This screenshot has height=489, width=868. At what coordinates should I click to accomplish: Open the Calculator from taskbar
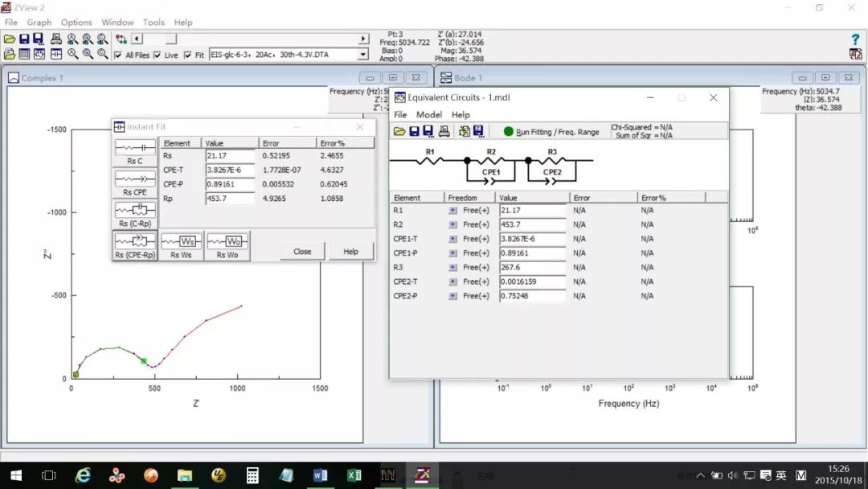[x=252, y=475]
